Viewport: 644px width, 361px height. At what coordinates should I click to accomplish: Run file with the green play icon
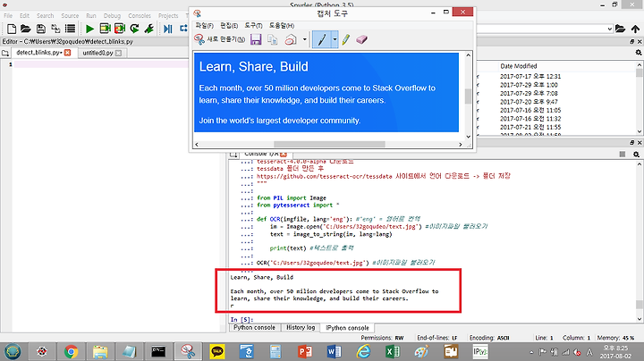click(90, 29)
